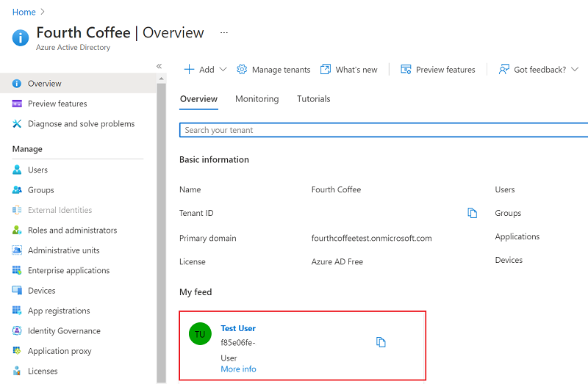The height and width of the screenshot is (384, 588).
Task: Click the sidebar scrollbar up arrow
Action: [161, 79]
